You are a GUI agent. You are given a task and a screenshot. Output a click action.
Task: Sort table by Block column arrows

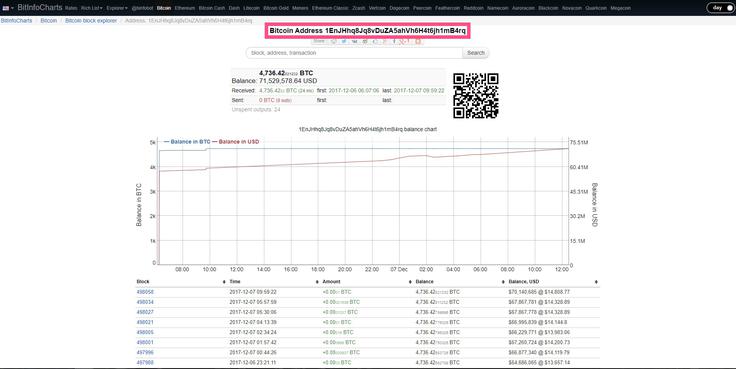coord(223,282)
